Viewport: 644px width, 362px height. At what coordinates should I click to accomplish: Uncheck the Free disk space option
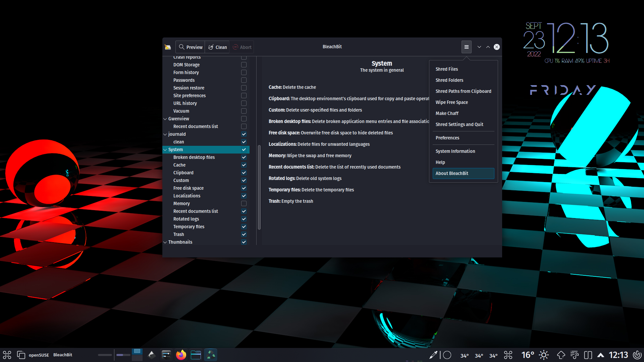point(244,188)
